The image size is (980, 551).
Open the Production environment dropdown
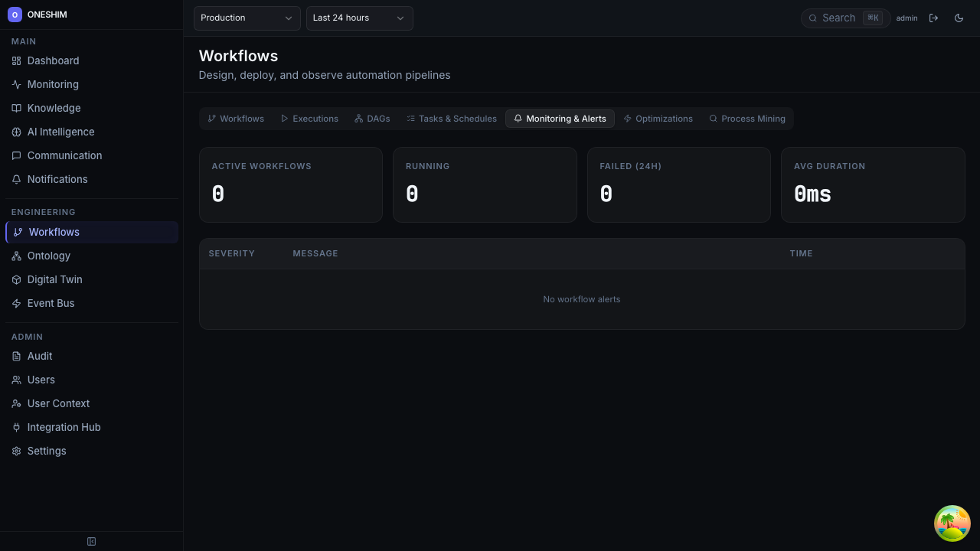pos(247,18)
